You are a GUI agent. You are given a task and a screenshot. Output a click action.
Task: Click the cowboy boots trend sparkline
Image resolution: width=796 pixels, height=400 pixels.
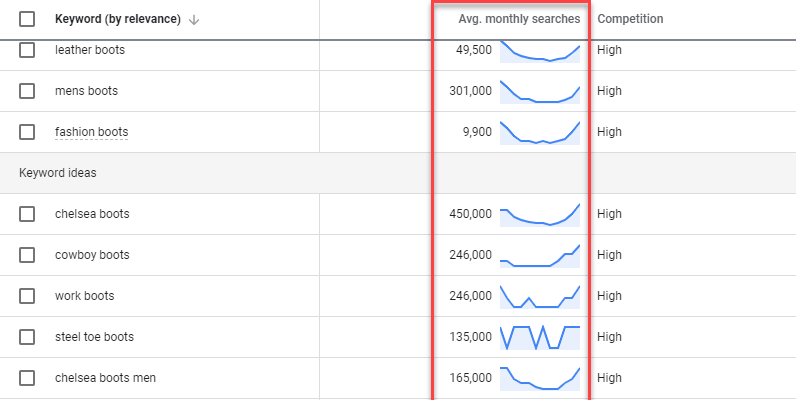[x=539, y=255]
